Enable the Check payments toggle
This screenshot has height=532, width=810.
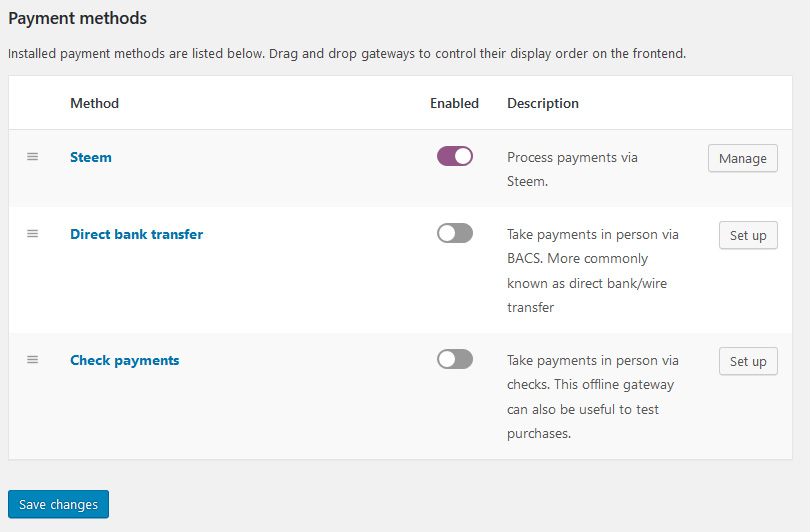(455, 359)
